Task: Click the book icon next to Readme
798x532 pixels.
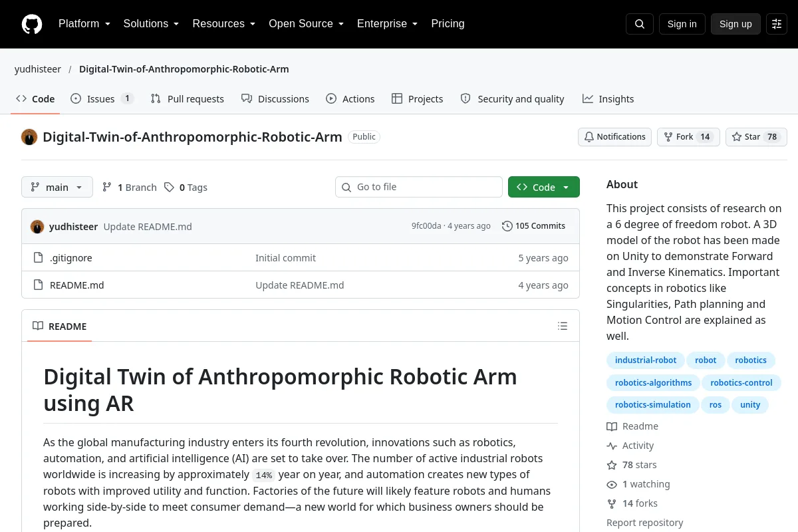Action: 612,426
